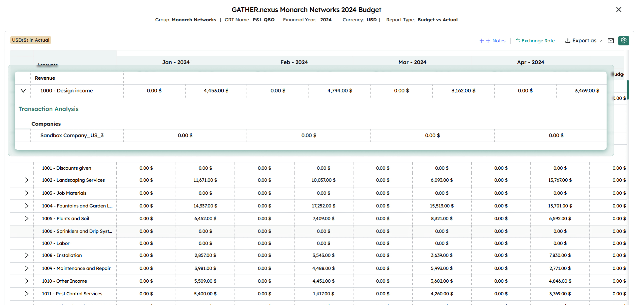Expand 1010 - Other Income row

point(26,281)
